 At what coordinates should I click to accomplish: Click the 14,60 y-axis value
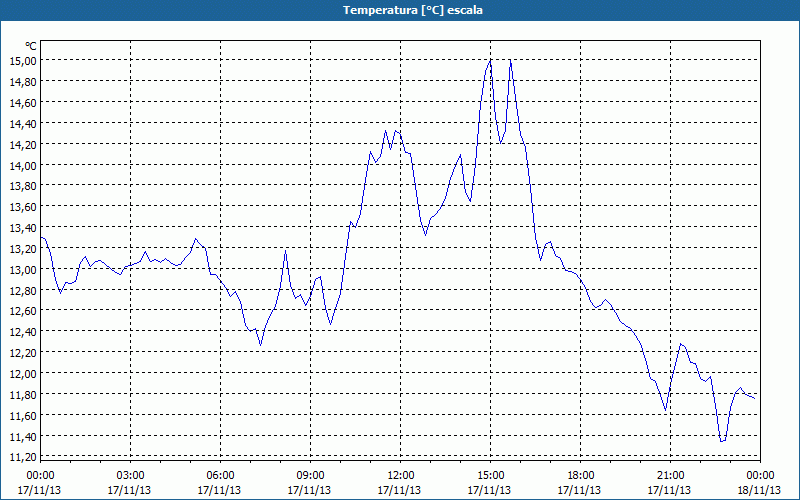[23, 103]
